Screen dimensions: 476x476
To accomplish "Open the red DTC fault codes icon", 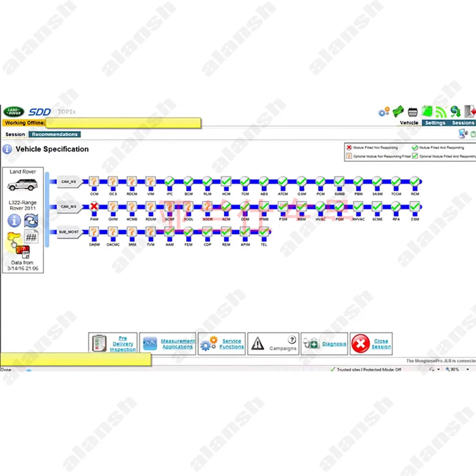I will (23, 252).
